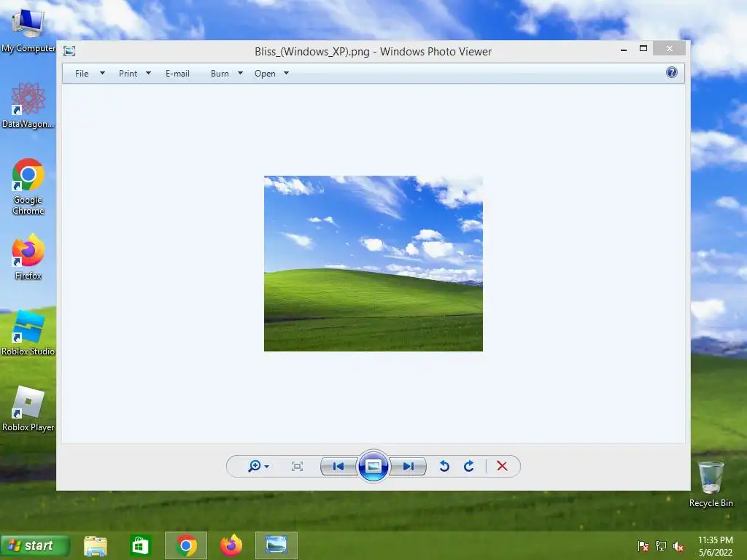Click the Actual Size fit button
This screenshot has height=560, width=747.
point(297,466)
